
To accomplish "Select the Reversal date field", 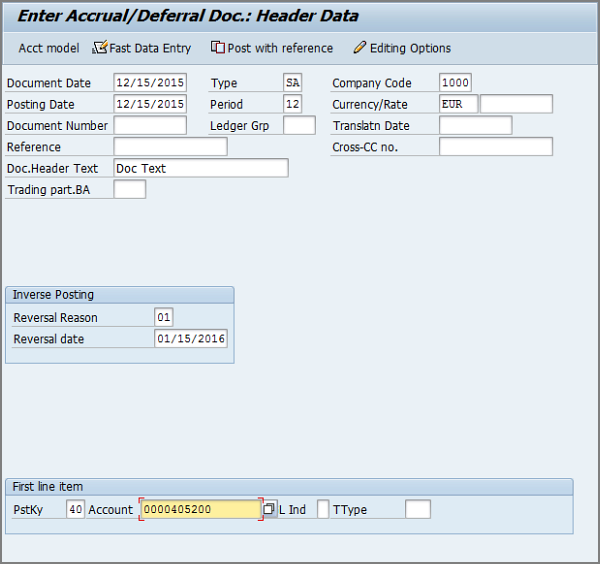I will point(191,339).
